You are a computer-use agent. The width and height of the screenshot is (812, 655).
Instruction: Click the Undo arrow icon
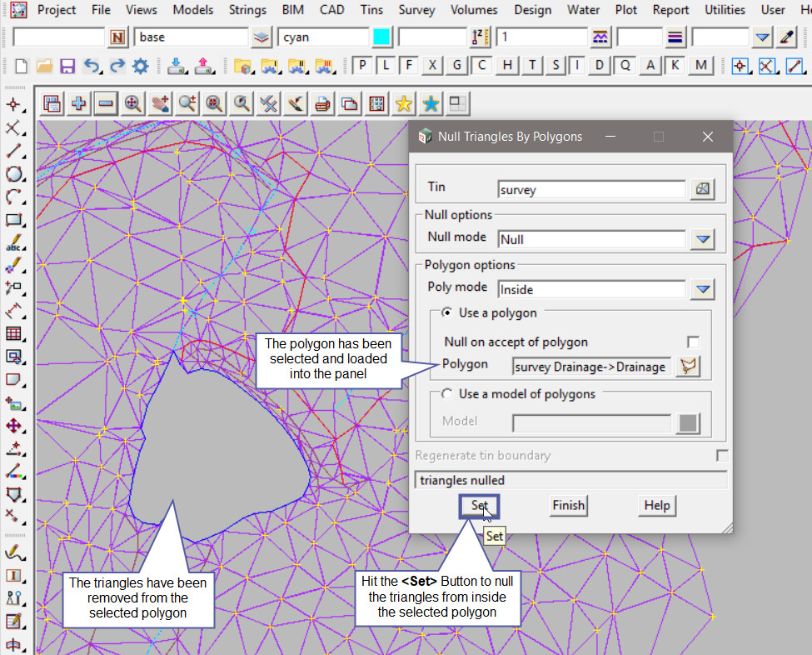(92, 66)
